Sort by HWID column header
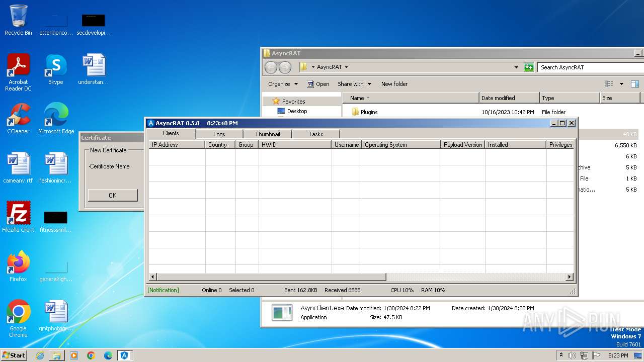The height and width of the screenshot is (362, 644). click(295, 145)
